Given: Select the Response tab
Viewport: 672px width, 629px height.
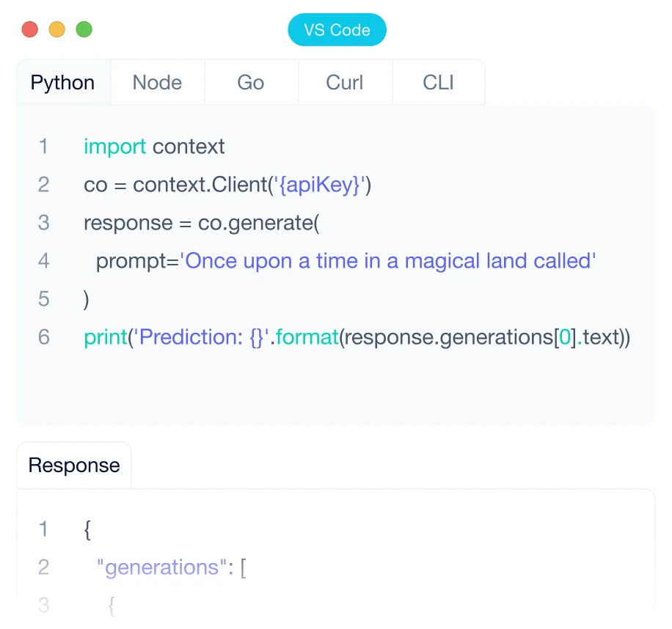Looking at the screenshot, I should click(74, 466).
